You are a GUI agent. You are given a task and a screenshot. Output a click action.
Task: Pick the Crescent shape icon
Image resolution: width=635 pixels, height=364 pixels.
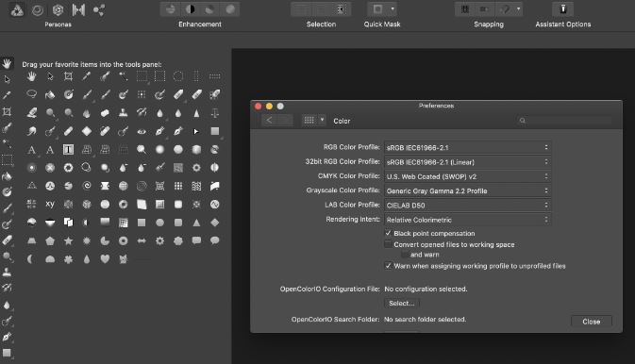31,258
